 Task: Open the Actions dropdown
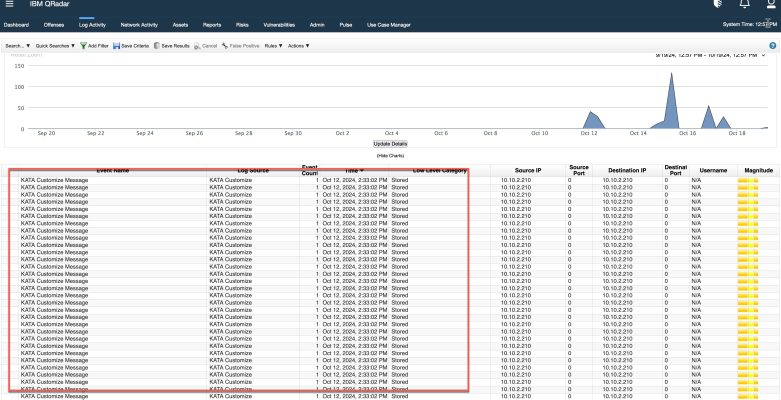click(x=299, y=46)
